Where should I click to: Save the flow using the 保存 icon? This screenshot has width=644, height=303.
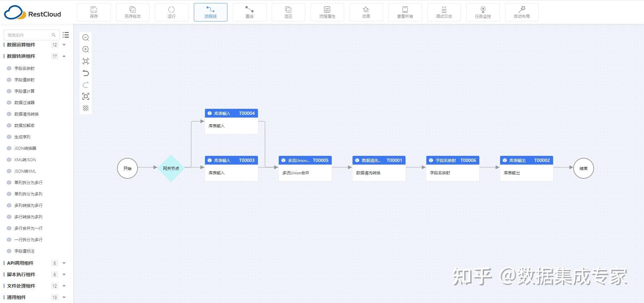pyautogui.click(x=94, y=12)
